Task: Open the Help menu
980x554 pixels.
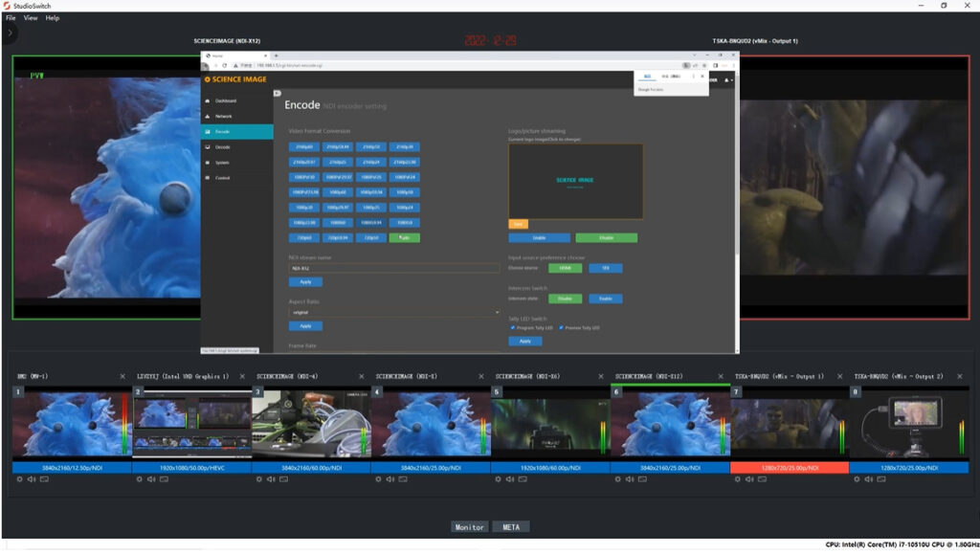Action: pos(53,18)
